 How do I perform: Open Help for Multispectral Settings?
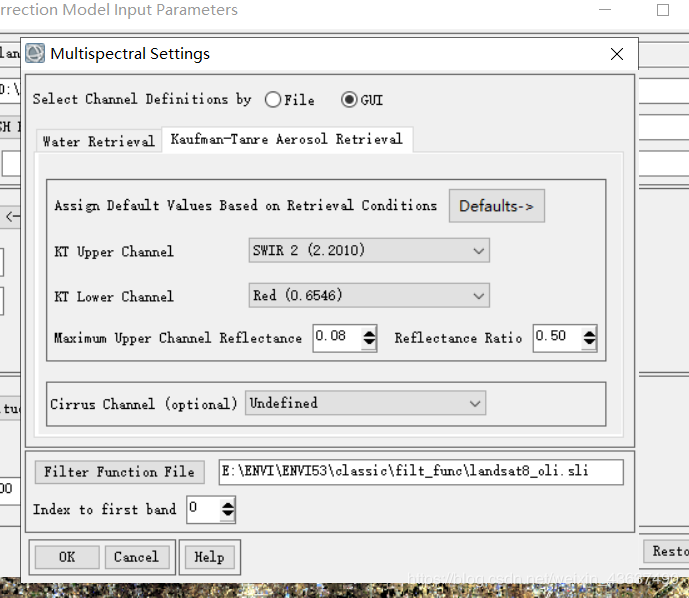(x=209, y=557)
